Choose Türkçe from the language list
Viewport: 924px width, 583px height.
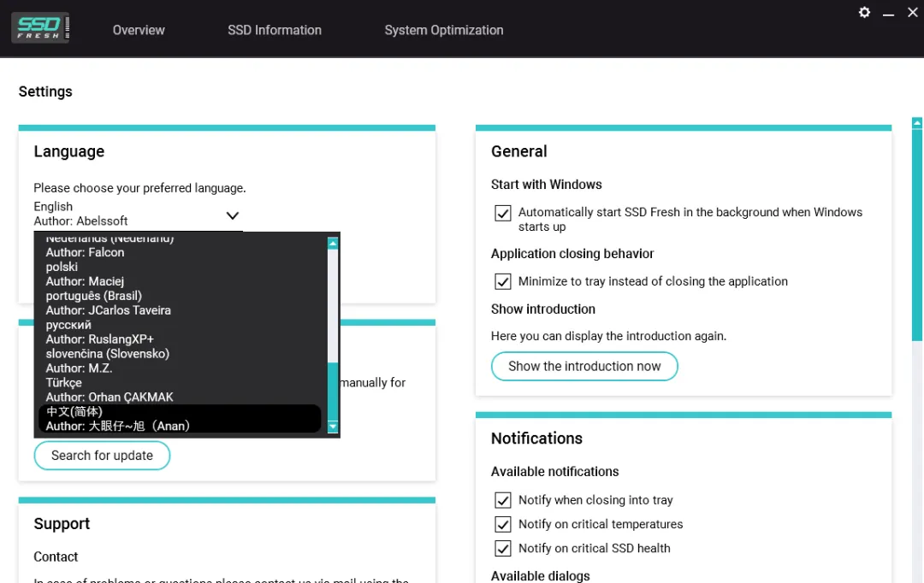(x=180, y=390)
